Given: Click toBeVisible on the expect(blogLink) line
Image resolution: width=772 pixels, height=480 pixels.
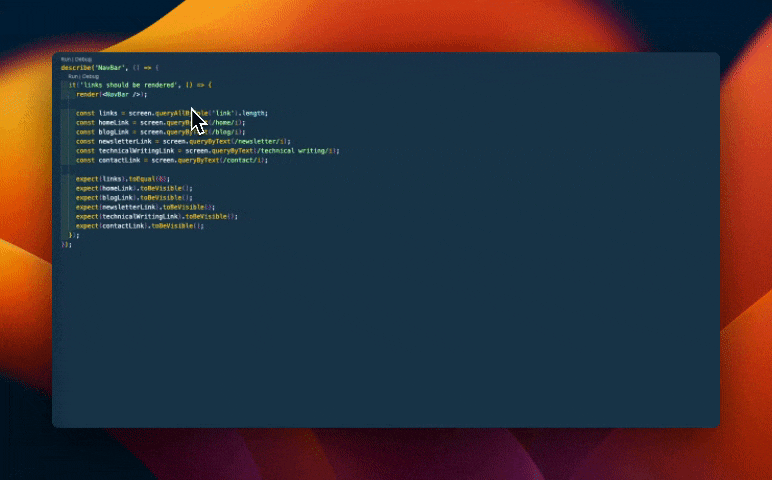Looking at the screenshot, I should coord(161,197).
